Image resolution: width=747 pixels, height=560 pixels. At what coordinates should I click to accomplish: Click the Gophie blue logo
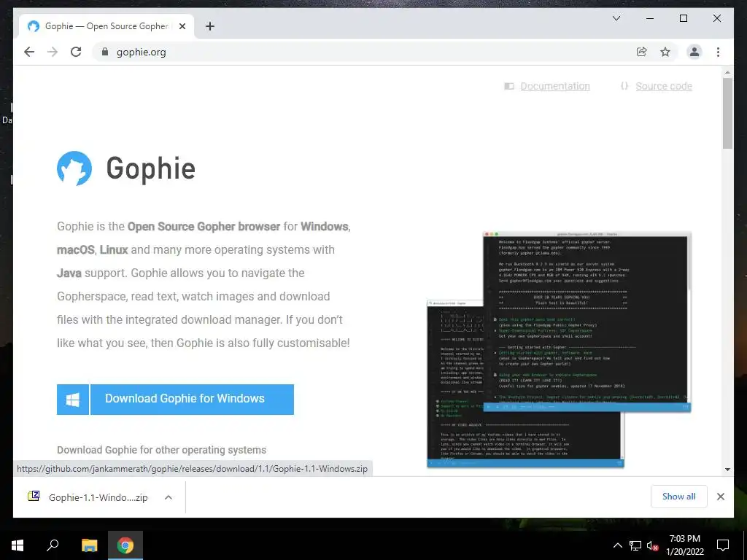[74, 168]
